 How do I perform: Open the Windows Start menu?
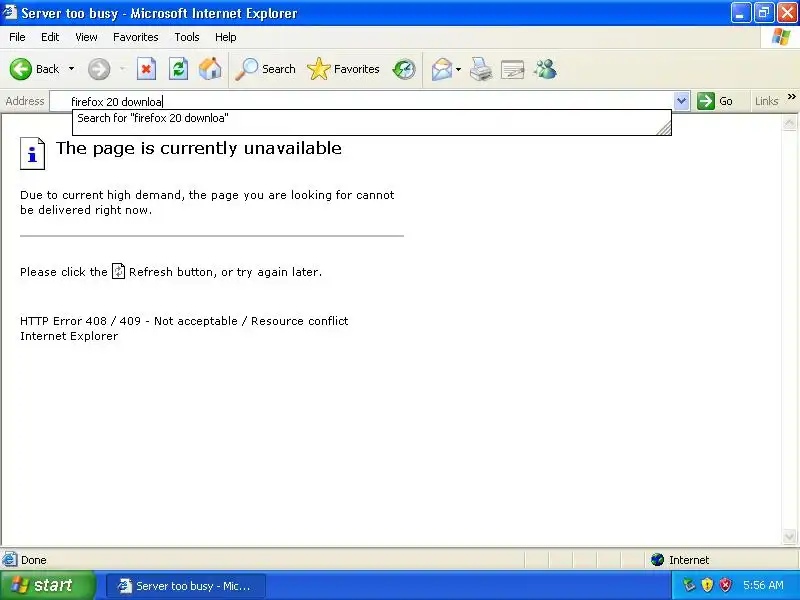pyautogui.click(x=47, y=585)
